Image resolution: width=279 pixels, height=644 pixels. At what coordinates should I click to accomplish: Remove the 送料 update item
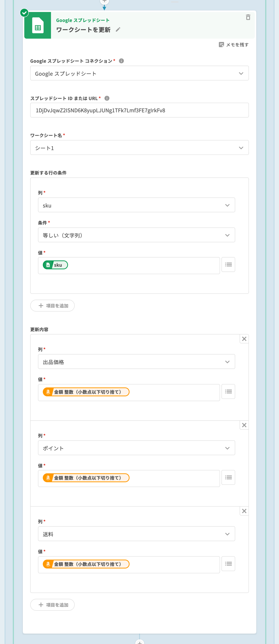(x=244, y=511)
